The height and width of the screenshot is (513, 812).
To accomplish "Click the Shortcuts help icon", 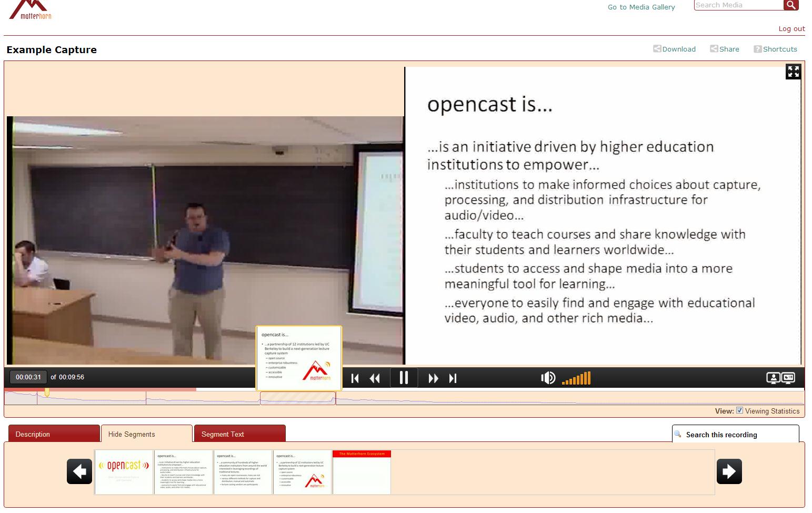I will pos(757,49).
